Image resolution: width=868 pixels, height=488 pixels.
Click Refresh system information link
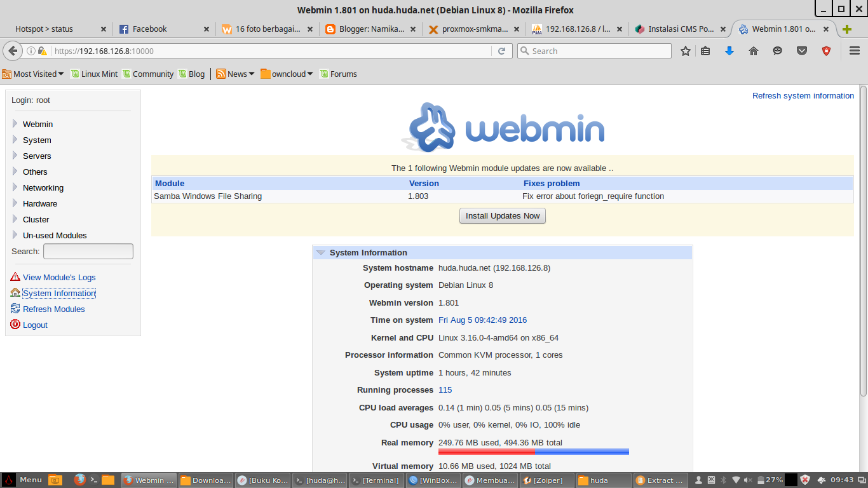coord(803,96)
